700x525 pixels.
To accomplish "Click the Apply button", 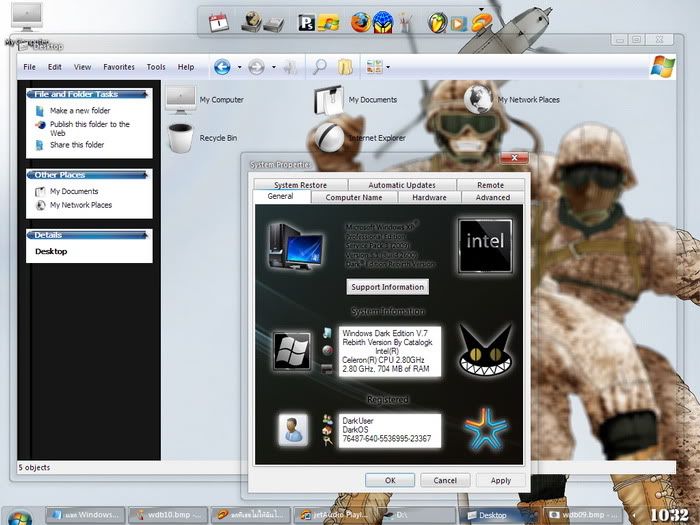I will (x=500, y=480).
